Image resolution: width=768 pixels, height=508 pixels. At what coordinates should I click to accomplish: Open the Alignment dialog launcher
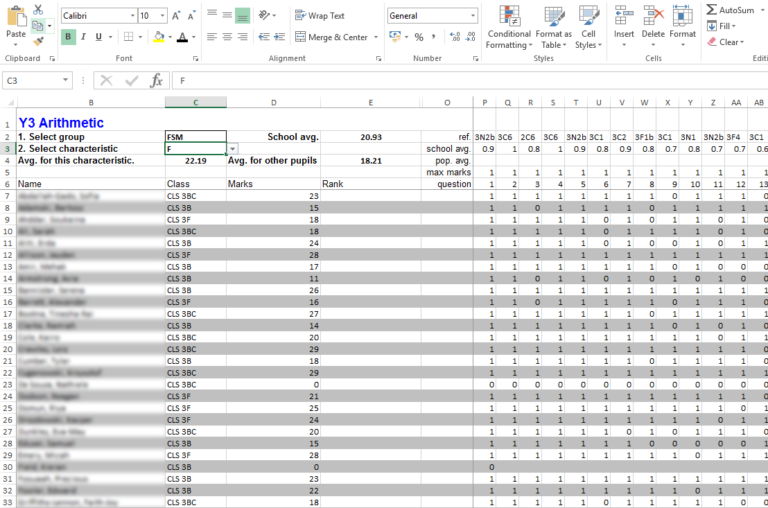coord(378,58)
